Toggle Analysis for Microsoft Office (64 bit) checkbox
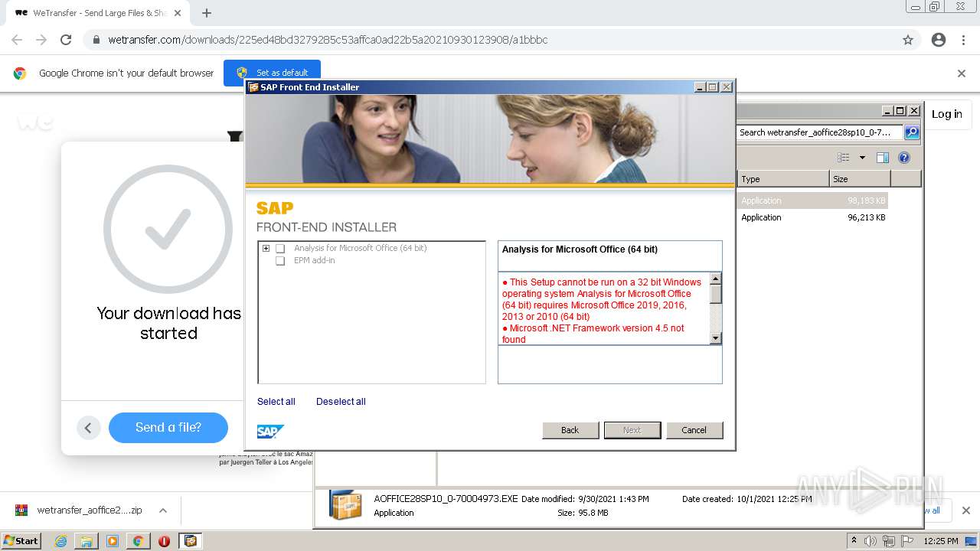 [x=280, y=249]
